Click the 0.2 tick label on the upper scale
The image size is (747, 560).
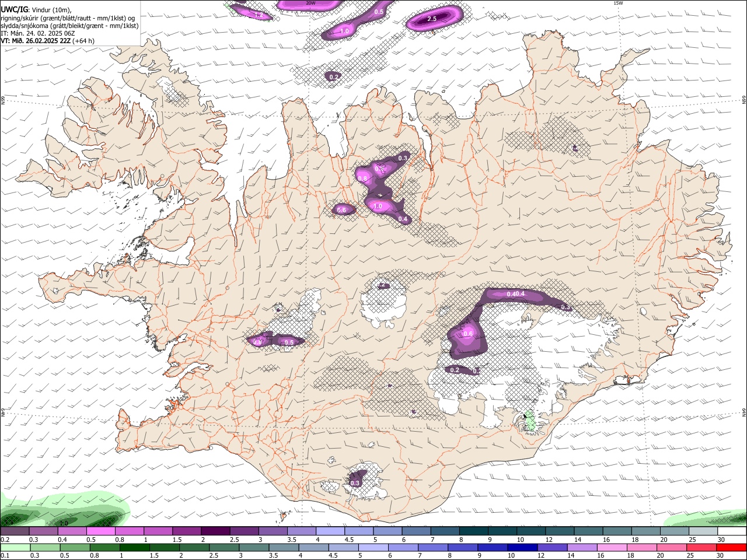[x=5, y=540]
